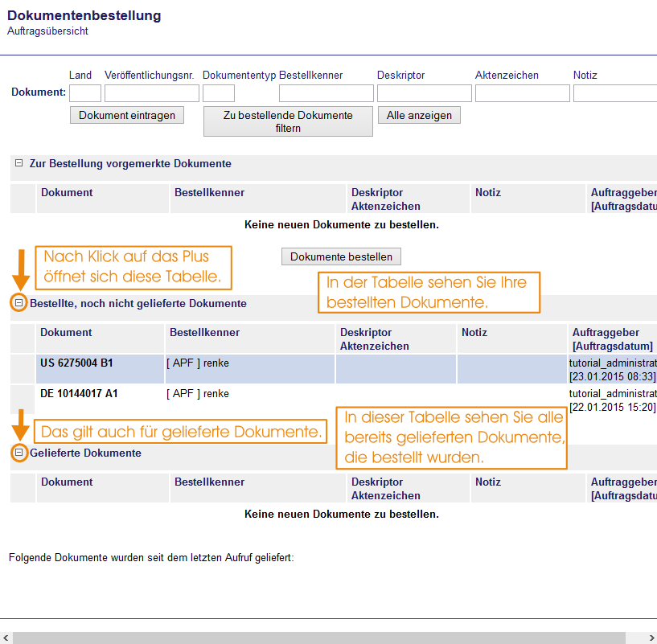The image size is (657, 644).
Task: Collapse 'Zur Bestellung vorgemerkte Dokumente' section
Action: [x=18, y=163]
